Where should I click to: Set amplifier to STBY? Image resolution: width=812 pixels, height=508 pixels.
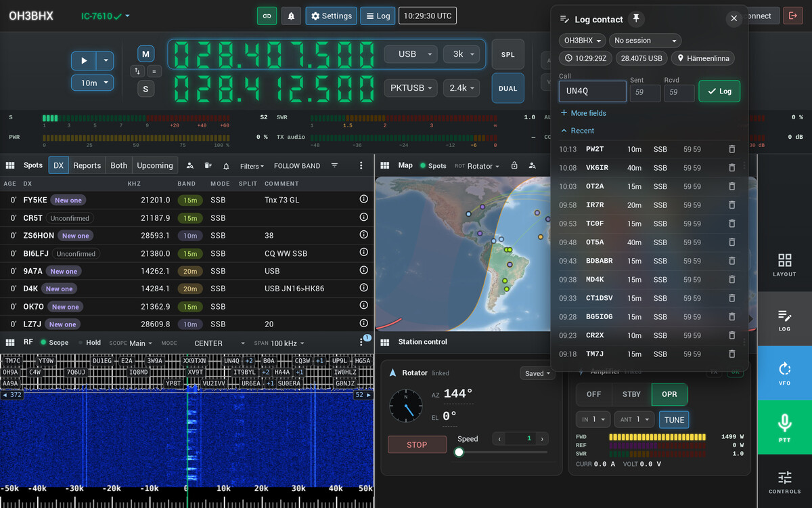(631, 394)
